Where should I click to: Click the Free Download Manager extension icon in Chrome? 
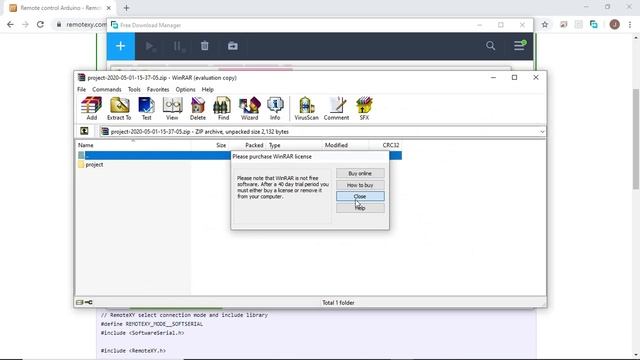coord(594,24)
